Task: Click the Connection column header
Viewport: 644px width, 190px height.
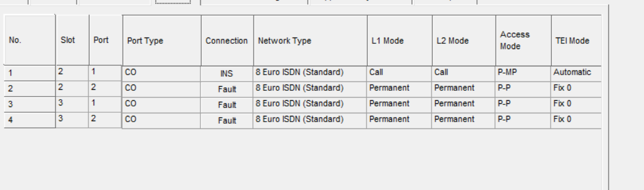Action: tap(227, 41)
